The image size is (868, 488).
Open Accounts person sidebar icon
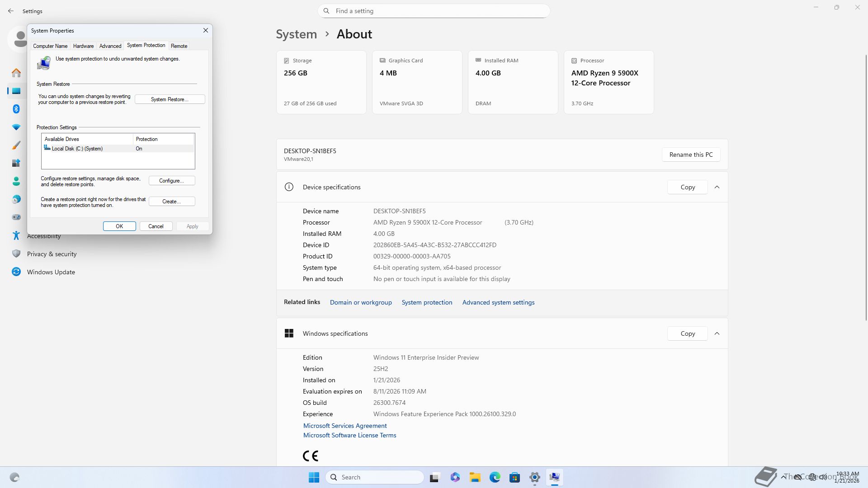coord(16,181)
